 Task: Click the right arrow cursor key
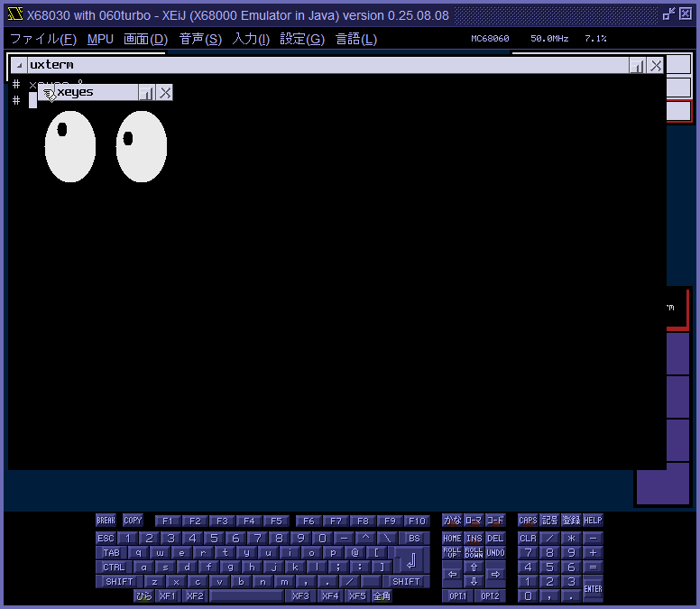(495, 574)
